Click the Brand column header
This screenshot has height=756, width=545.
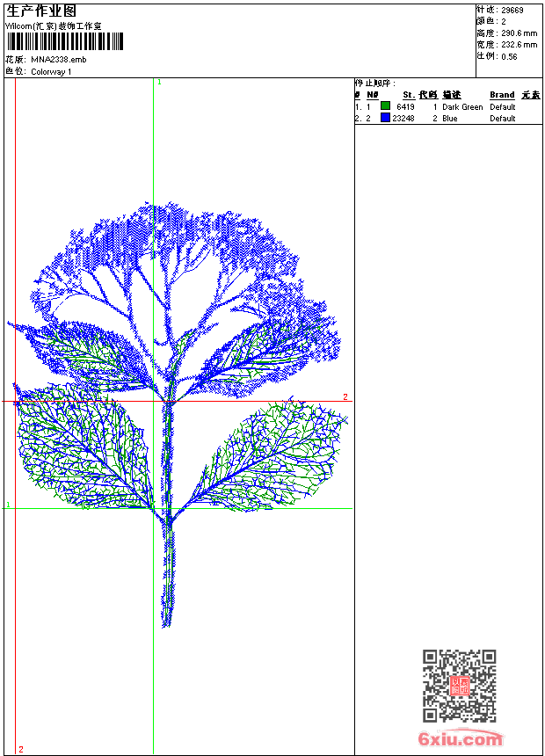[x=502, y=95]
